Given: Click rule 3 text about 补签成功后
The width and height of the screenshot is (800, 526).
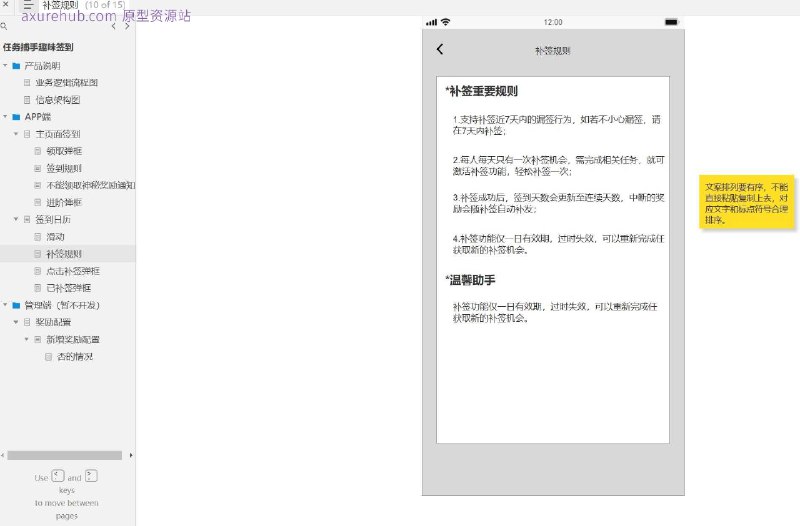Looking at the screenshot, I should click(558, 203).
